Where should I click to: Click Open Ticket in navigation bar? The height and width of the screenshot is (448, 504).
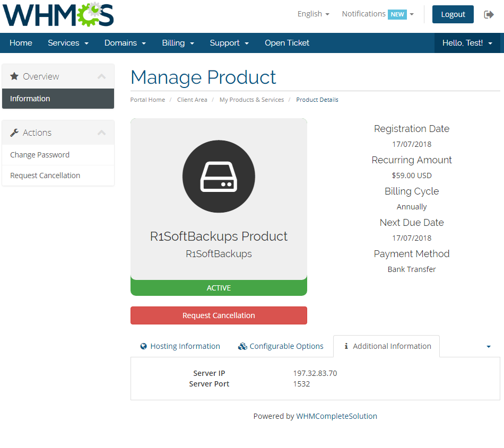click(x=286, y=43)
